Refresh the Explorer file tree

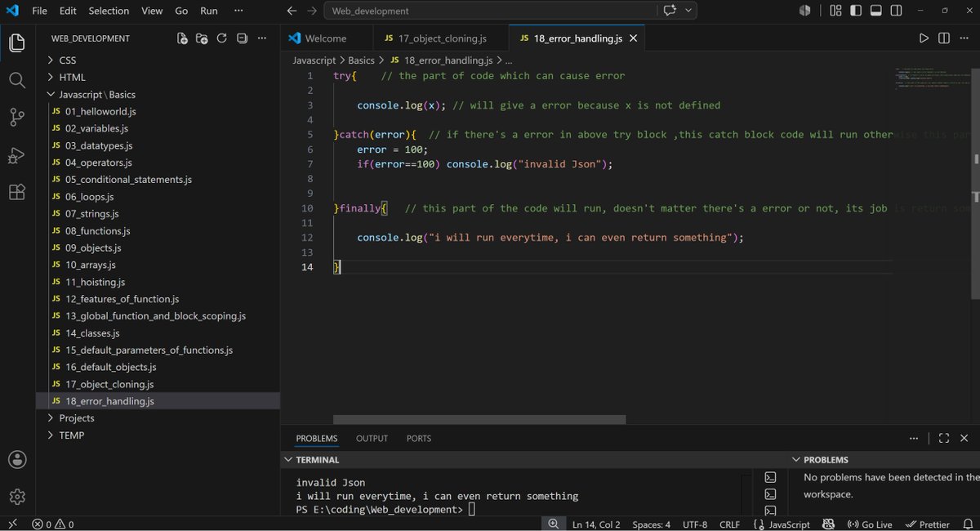point(221,38)
